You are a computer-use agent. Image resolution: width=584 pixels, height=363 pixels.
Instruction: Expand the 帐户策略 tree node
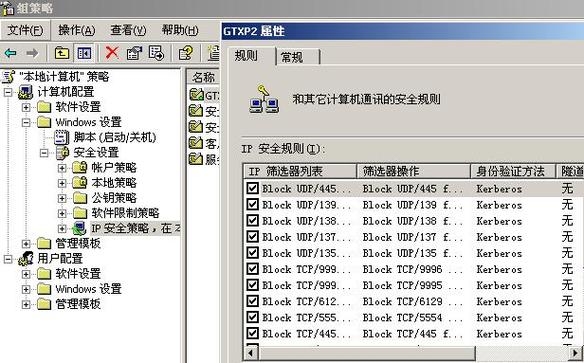click(62, 168)
